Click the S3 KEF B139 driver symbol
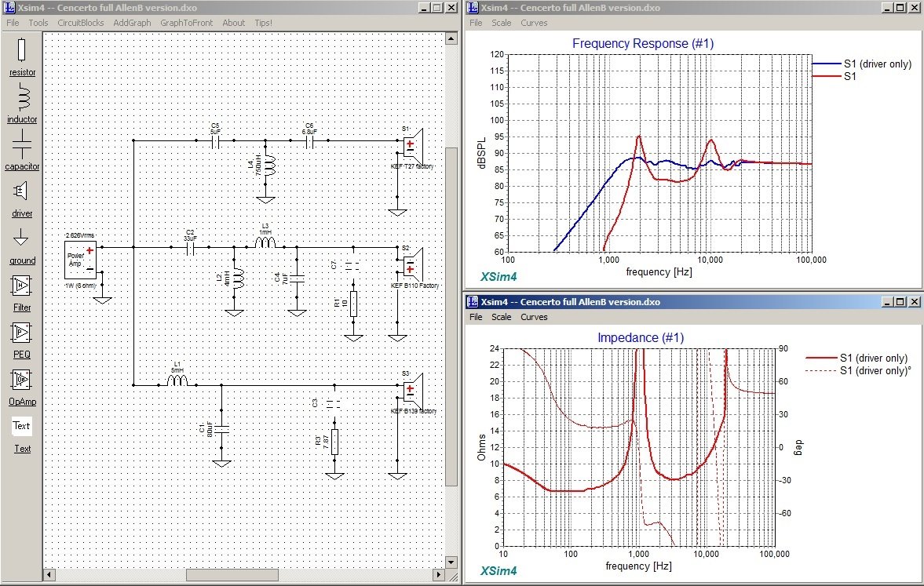Image resolution: width=924 pixels, height=586 pixels. [x=413, y=391]
